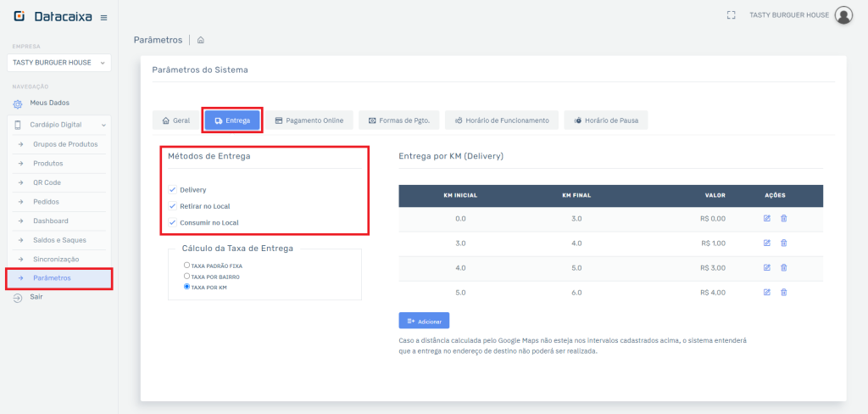Delete the R$ 3,00 delivery row
868x414 pixels.
tap(784, 268)
